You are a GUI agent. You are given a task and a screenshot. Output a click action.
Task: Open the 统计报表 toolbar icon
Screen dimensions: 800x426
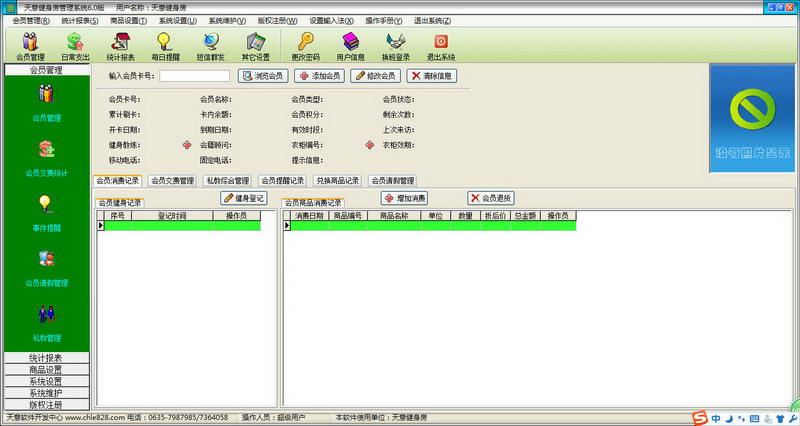pos(120,46)
